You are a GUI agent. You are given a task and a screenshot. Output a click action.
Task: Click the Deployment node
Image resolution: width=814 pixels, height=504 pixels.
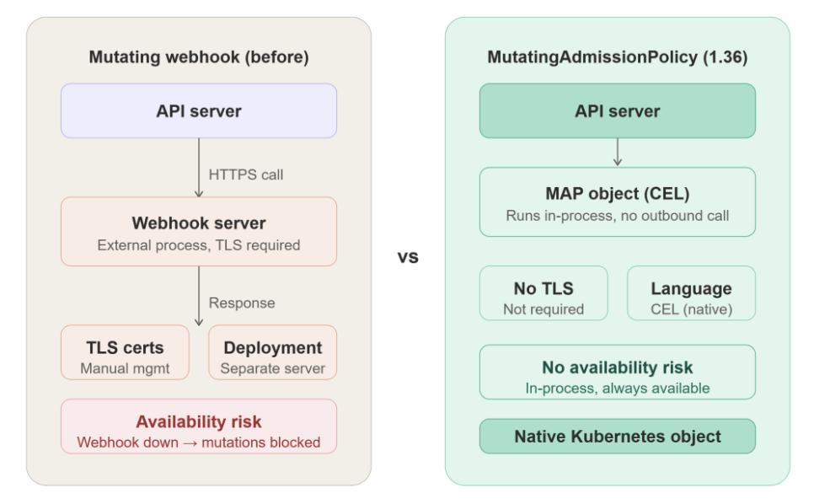pyautogui.click(x=271, y=352)
